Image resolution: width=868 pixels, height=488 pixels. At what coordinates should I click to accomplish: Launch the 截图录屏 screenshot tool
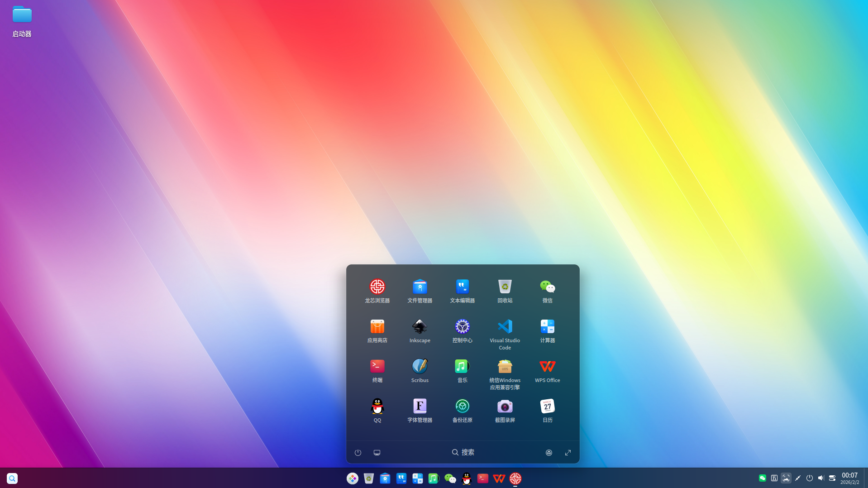[505, 405]
